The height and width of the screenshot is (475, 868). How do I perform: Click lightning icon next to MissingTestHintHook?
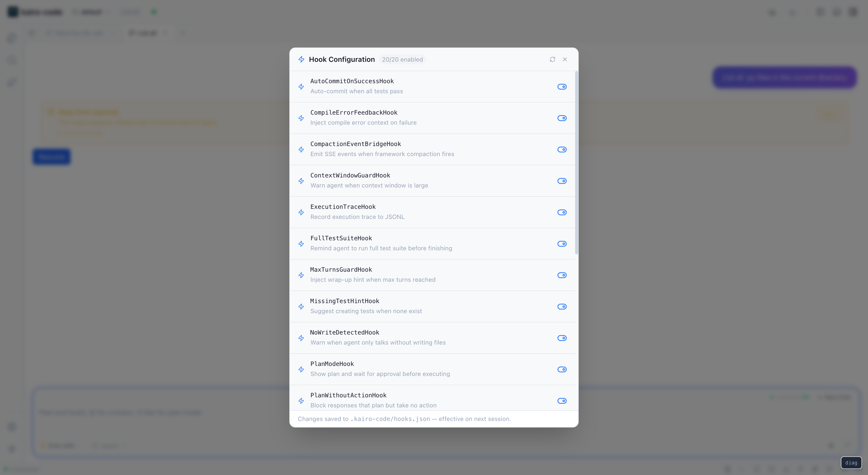[301, 306]
